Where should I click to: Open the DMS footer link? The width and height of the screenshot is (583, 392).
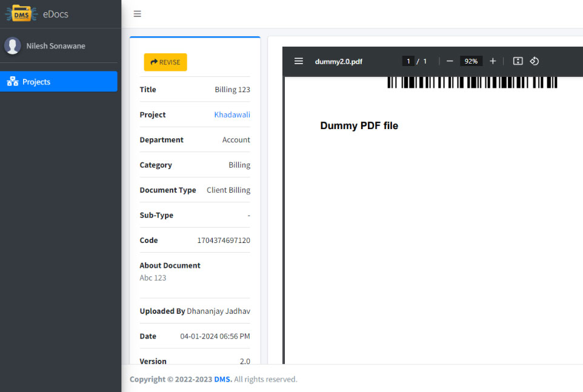[223, 379]
